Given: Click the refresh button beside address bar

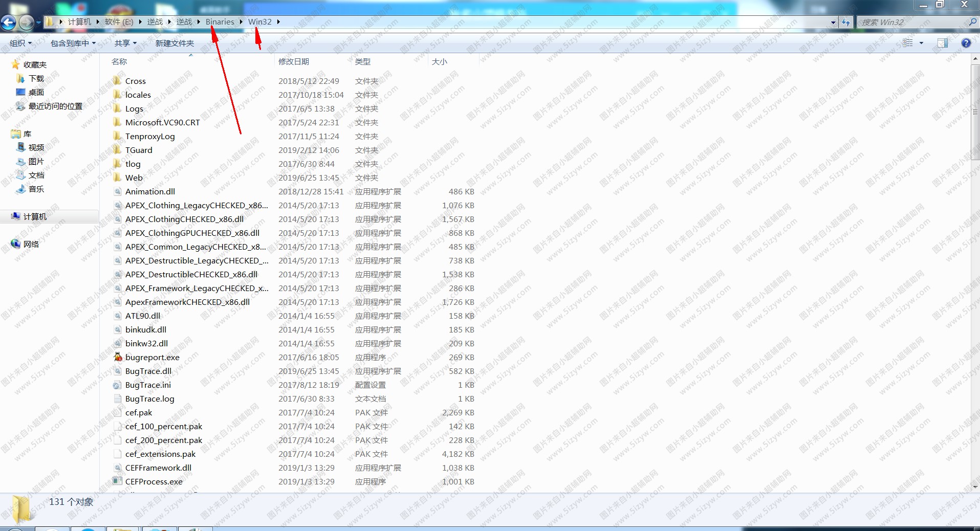Looking at the screenshot, I should [846, 22].
